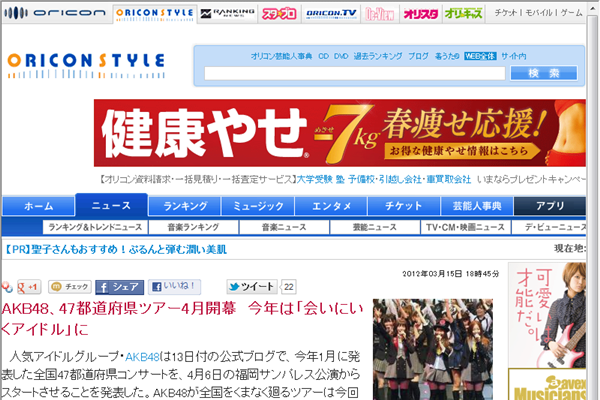Click the Google +1 button
The image size is (600, 400).
29,287
